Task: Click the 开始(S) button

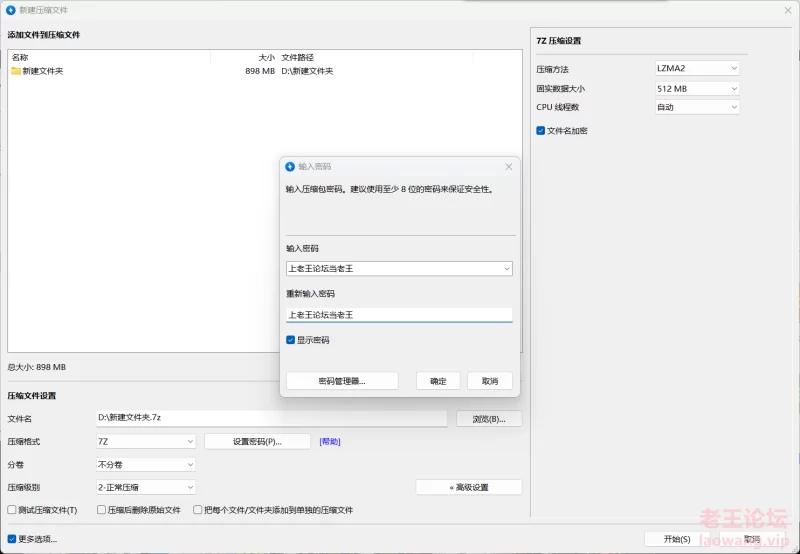Action: [677, 539]
